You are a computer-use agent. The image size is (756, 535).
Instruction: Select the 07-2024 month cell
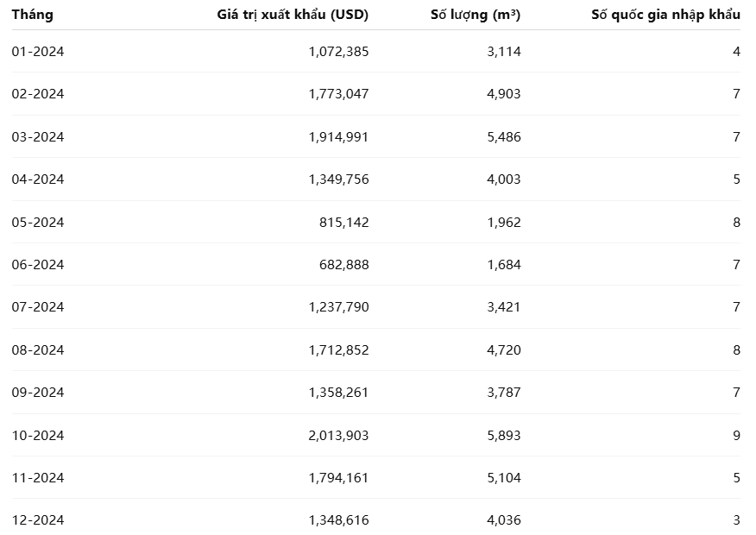tap(38, 307)
